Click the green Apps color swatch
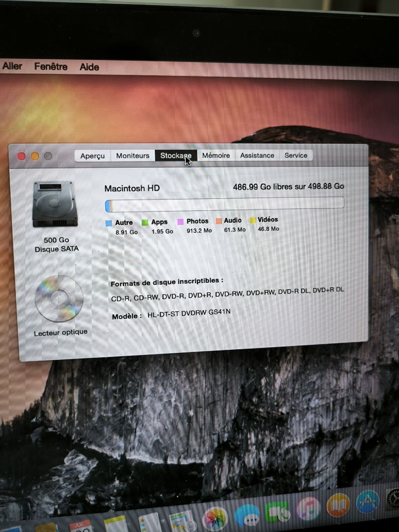Viewport: 399px width, 532px height. 145,223
